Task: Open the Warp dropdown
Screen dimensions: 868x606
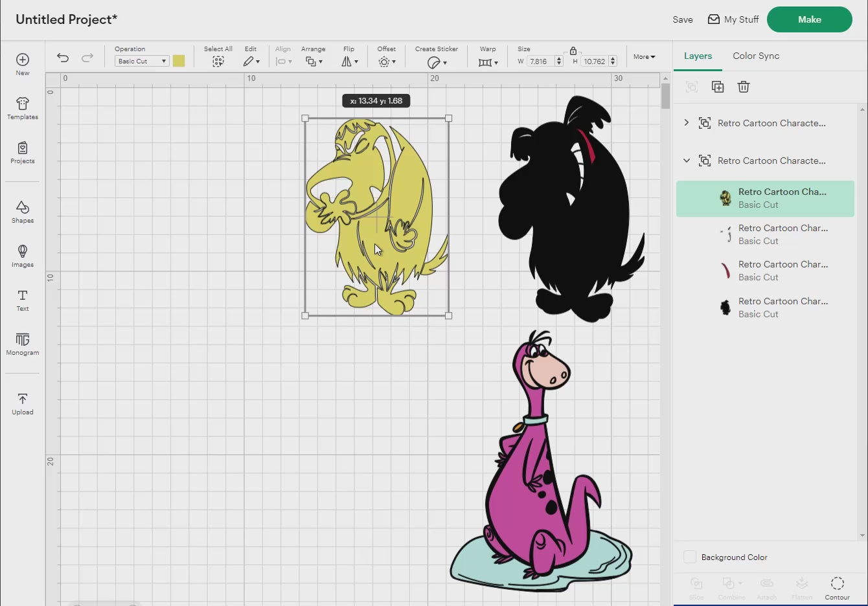Action: [488, 62]
